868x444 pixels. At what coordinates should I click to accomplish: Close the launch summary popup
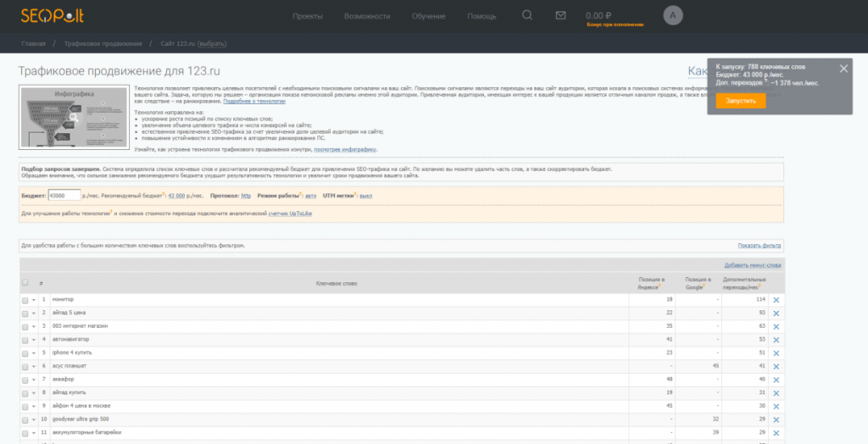click(x=843, y=69)
